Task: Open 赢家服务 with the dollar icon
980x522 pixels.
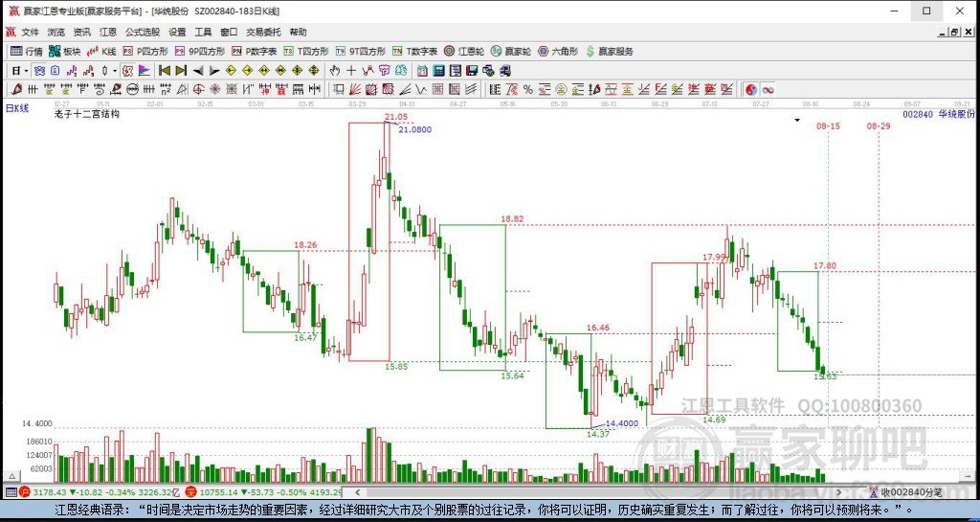Action: [609, 52]
